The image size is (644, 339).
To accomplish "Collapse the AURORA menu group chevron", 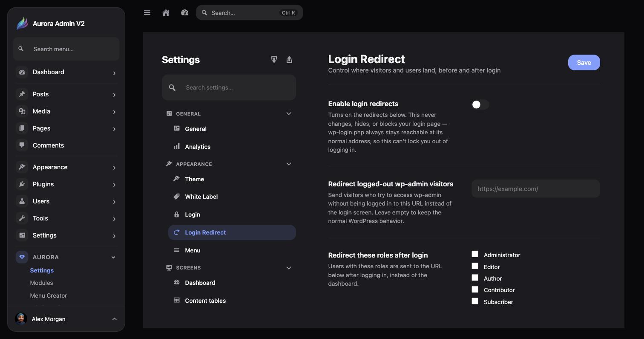I will click(x=113, y=257).
